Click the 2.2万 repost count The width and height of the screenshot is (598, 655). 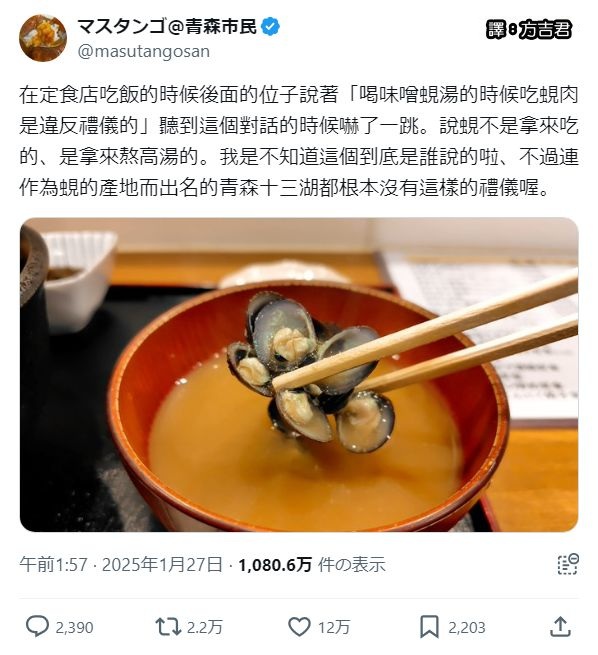[x=205, y=627]
